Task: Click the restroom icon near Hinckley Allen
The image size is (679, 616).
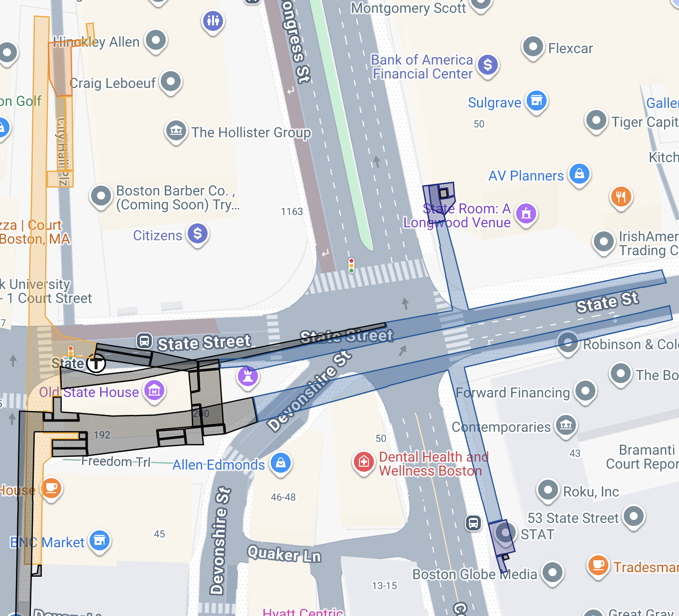Action: click(x=213, y=21)
